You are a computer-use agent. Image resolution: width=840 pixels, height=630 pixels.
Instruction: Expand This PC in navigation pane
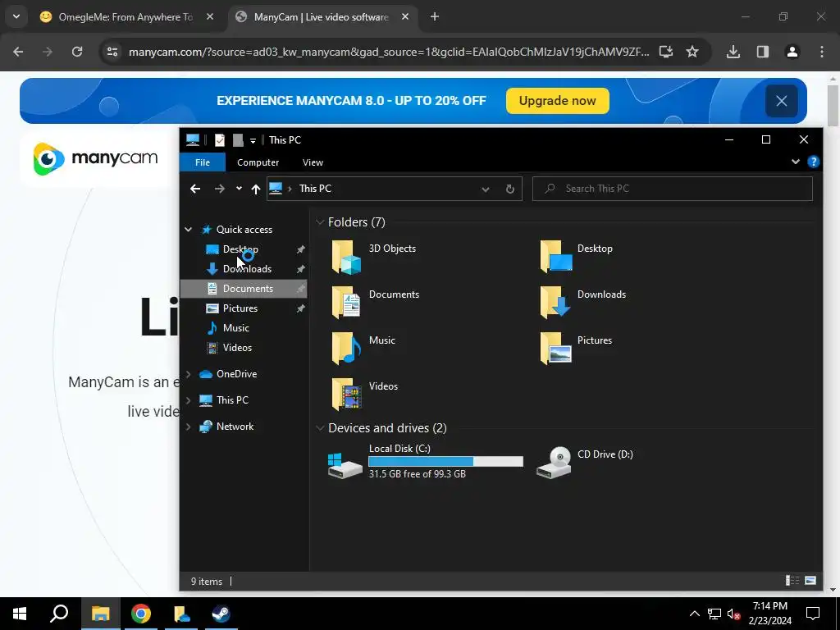[x=188, y=400]
